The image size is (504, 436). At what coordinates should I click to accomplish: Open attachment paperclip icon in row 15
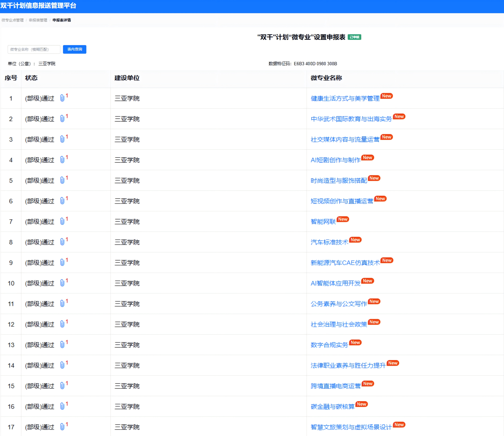(62, 386)
